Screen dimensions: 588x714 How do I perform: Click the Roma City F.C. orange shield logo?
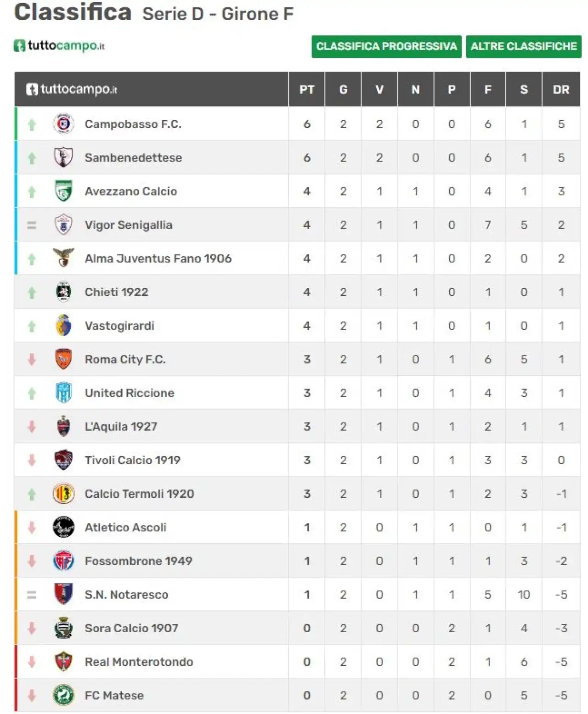click(x=63, y=359)
